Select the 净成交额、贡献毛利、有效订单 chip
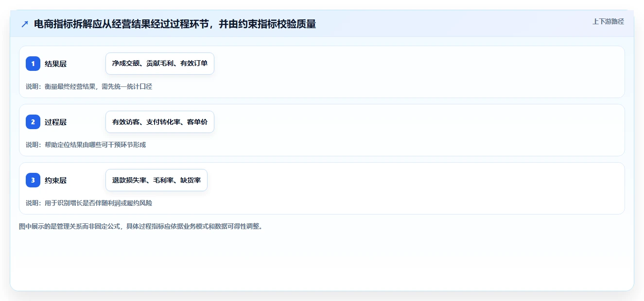The height and width of the screenshot is (301, 644). click(160, 64)
